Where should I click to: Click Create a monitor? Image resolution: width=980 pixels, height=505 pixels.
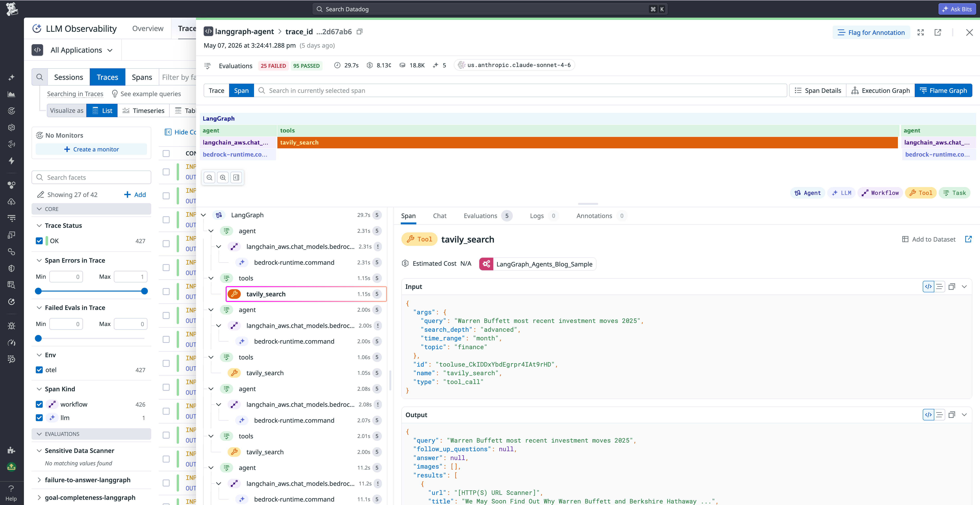click(x=91, y=149)
